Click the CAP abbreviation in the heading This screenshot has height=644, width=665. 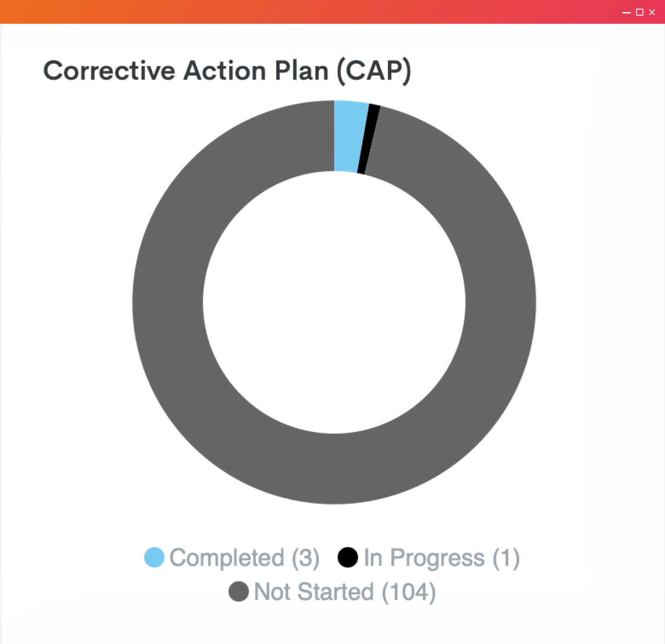(x=374, y=70)
